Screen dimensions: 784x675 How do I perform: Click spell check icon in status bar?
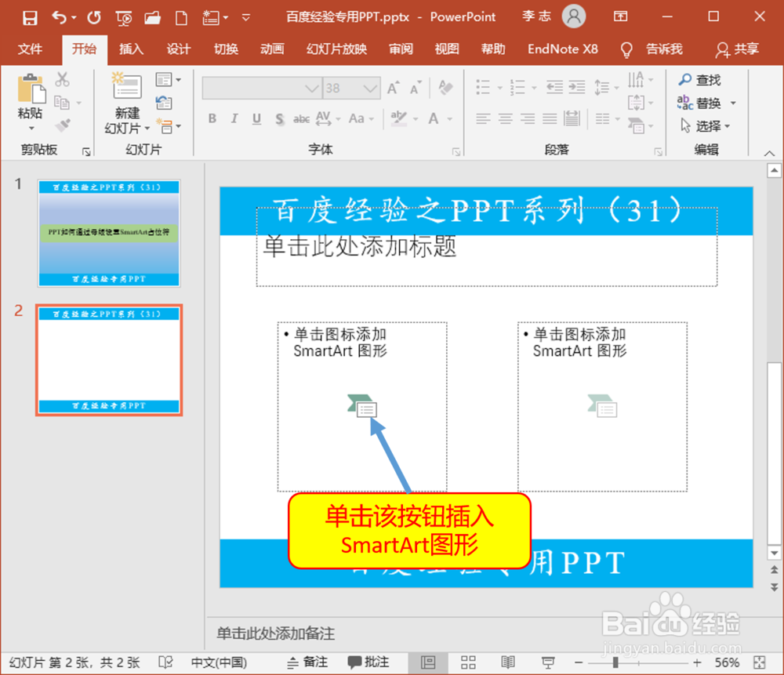click(x=165, y=662)
